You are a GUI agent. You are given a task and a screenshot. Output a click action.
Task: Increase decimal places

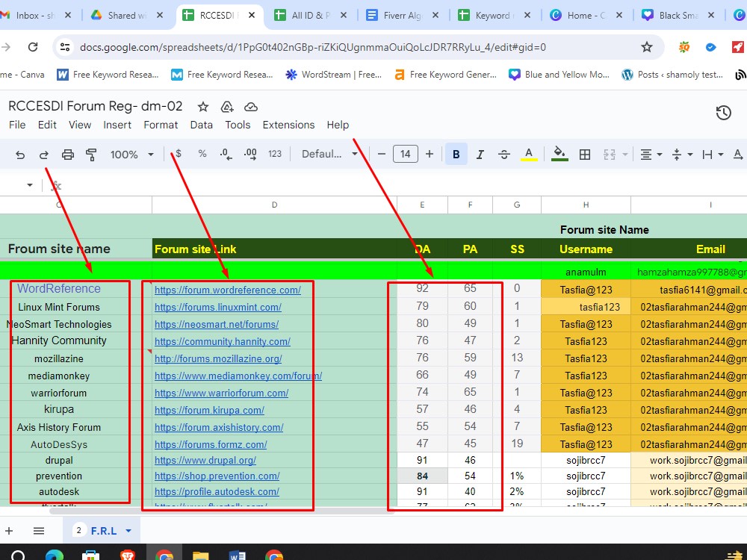point(250,154)
